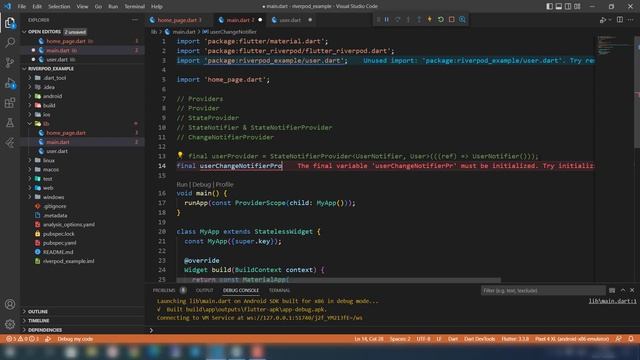Open the Testing flask view
This screenshot has width=640, height=360.
click(10, 122)
